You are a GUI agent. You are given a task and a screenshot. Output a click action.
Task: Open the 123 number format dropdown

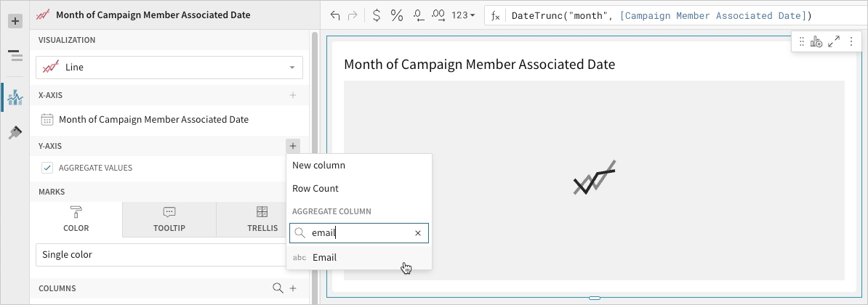click(x=463, y=15)
